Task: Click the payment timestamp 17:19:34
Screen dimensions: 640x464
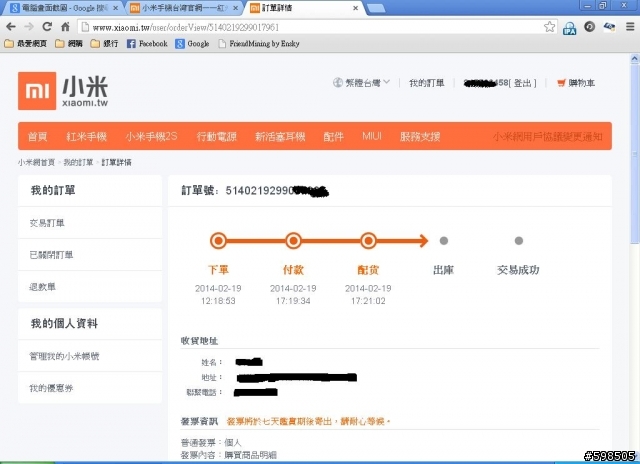Action: (293, 301)
